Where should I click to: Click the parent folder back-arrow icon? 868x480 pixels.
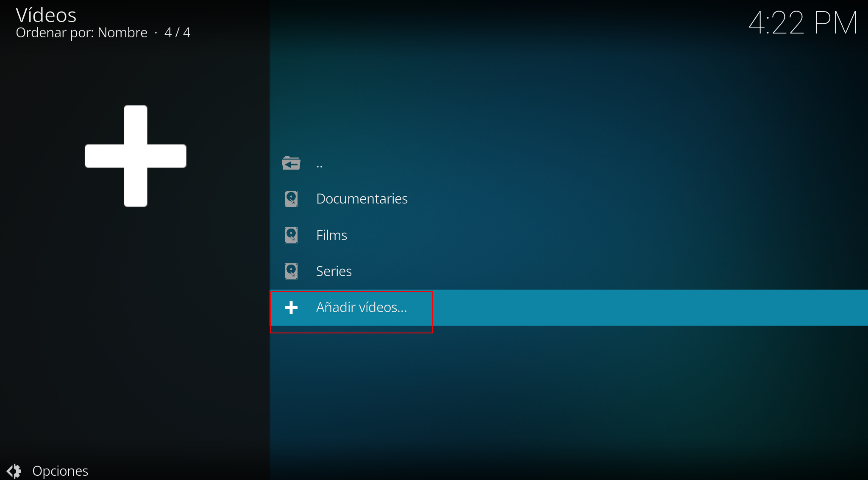tap(291, 163)
